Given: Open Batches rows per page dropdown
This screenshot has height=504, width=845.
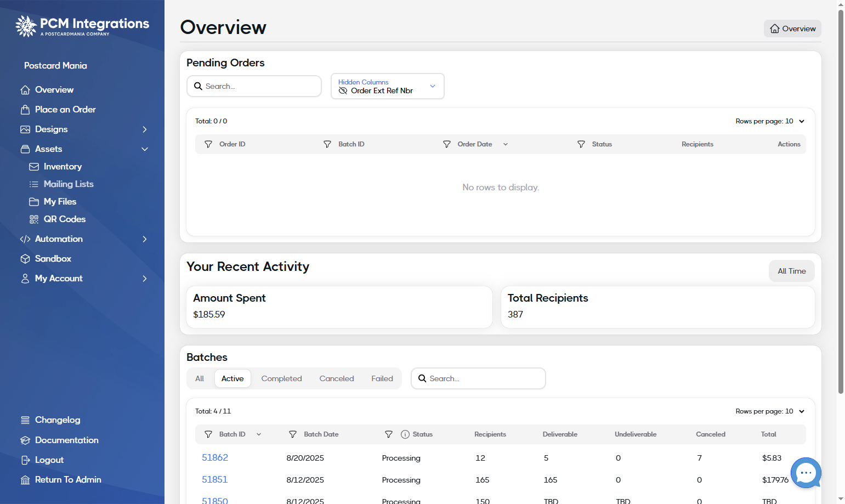Looking at the screenshot, I should point(770,411).
